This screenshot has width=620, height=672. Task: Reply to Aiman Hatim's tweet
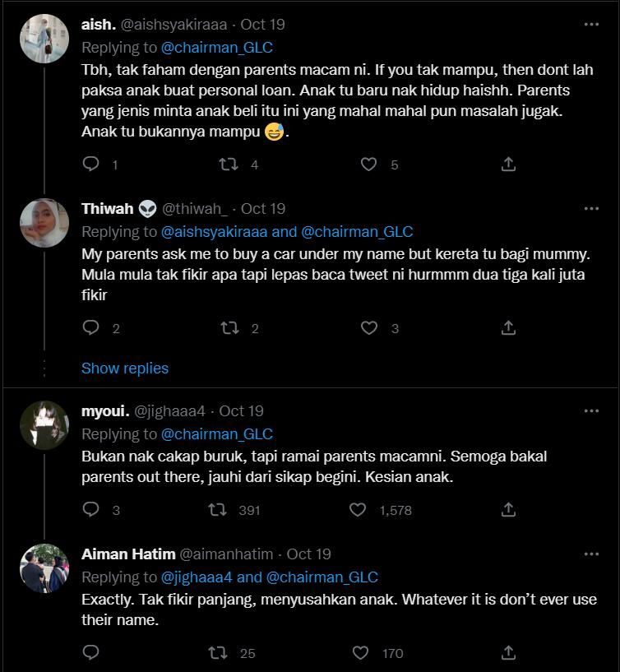coord(90,652)
